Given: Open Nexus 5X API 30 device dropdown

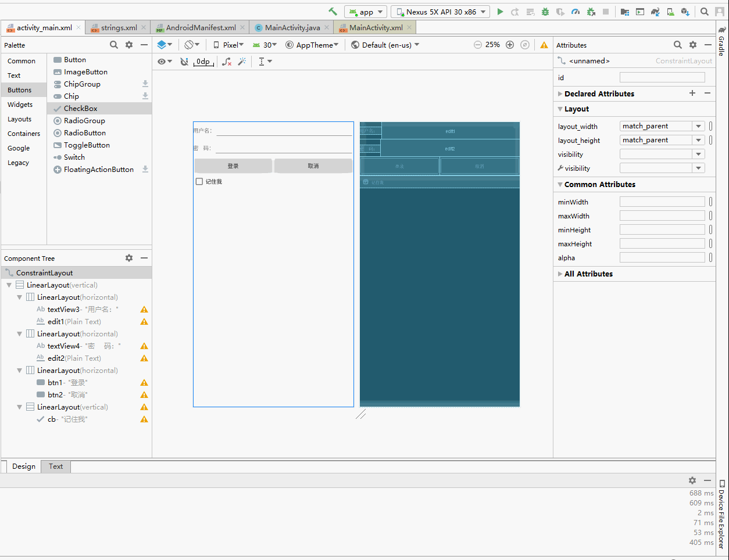Looking at the screenshot, I should click(440, 12).
